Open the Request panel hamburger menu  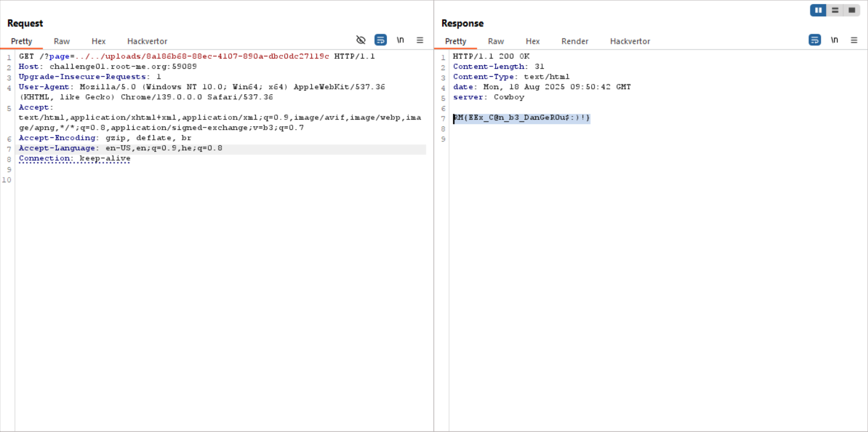[x=420, y=40]
